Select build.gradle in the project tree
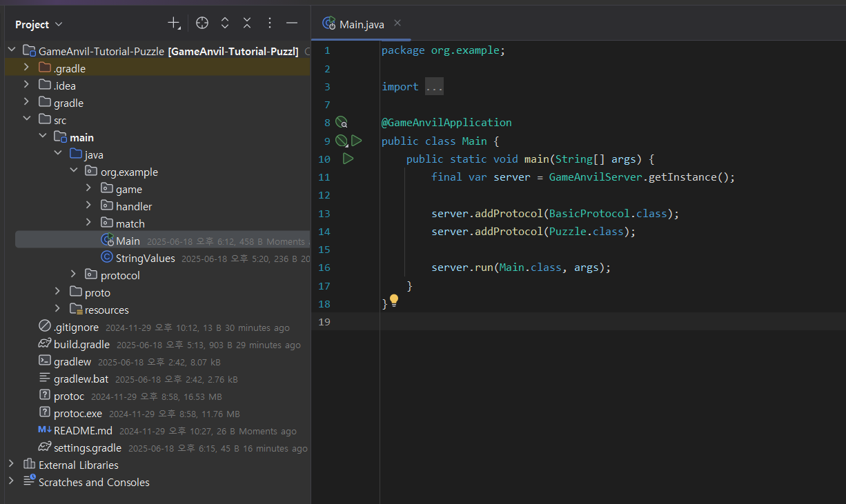This screenshot has height=504, width=846. point(81,345)
